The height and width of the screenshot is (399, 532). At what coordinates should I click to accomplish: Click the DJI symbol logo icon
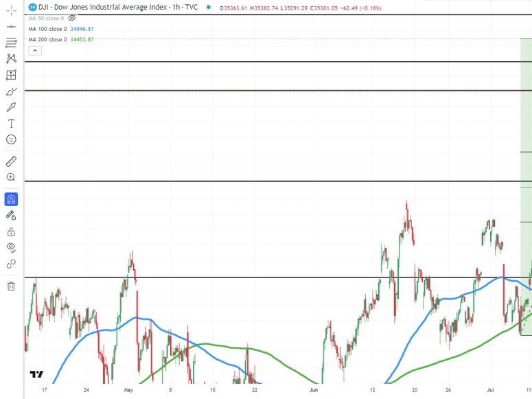(x=32, y=7)
